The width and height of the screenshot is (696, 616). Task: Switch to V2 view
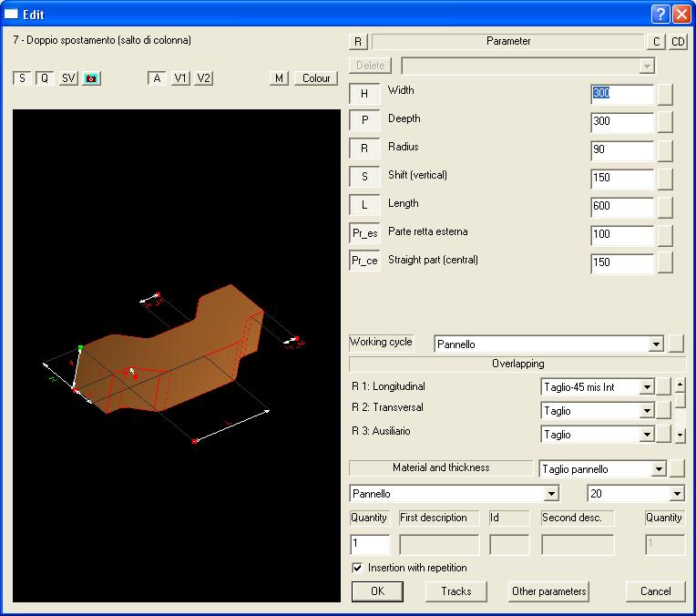pyautogui.click(x=203, y=78)
